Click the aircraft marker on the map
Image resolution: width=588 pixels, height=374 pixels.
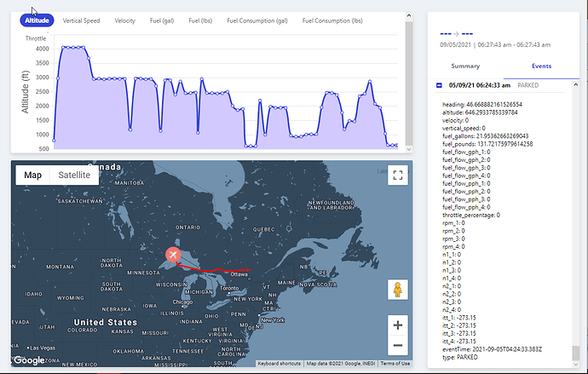click(x=173, y=256)
